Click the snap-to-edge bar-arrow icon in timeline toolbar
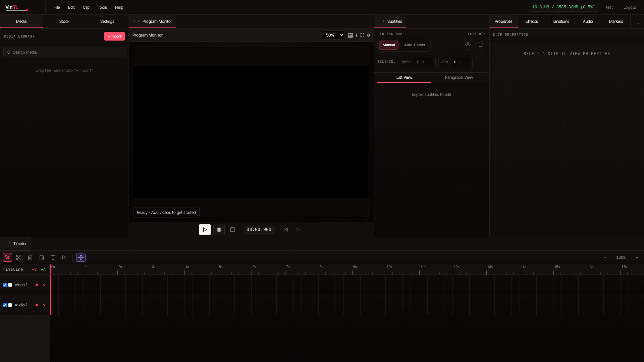This screenshot has width=644, height=362. 64,257
